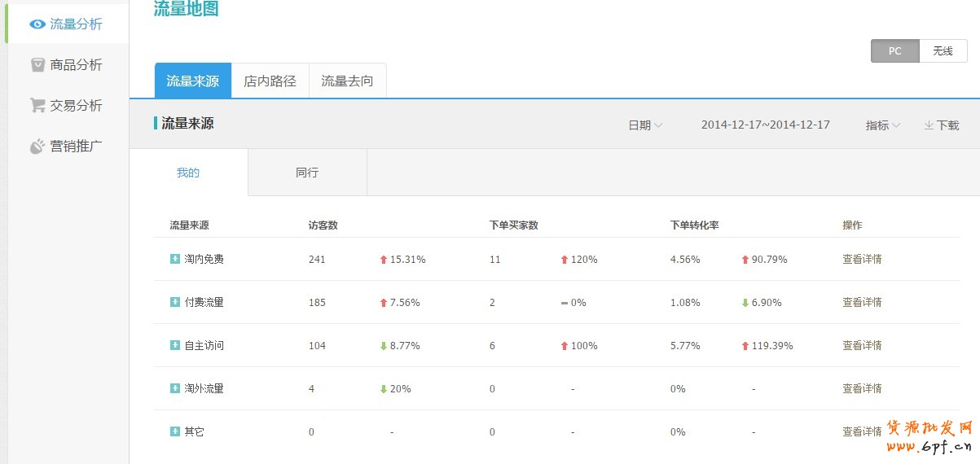Expand the 付费流量 row plus icon
The width and height of the screenshot is (980, 464).
(x=174, y=302)
